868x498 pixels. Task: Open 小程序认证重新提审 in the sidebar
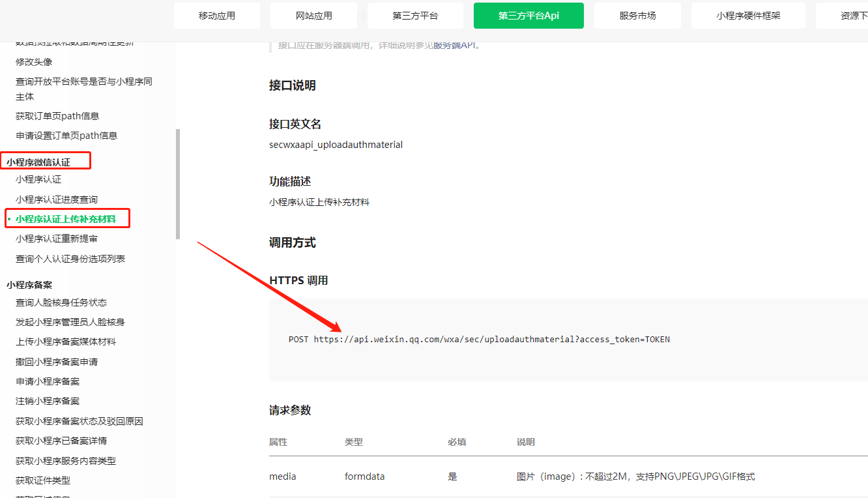[x=57, y=239]
